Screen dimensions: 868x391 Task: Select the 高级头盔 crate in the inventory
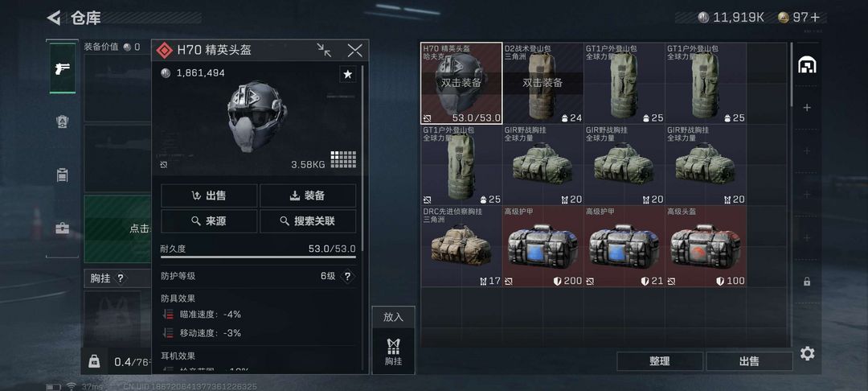coord(706,246)
